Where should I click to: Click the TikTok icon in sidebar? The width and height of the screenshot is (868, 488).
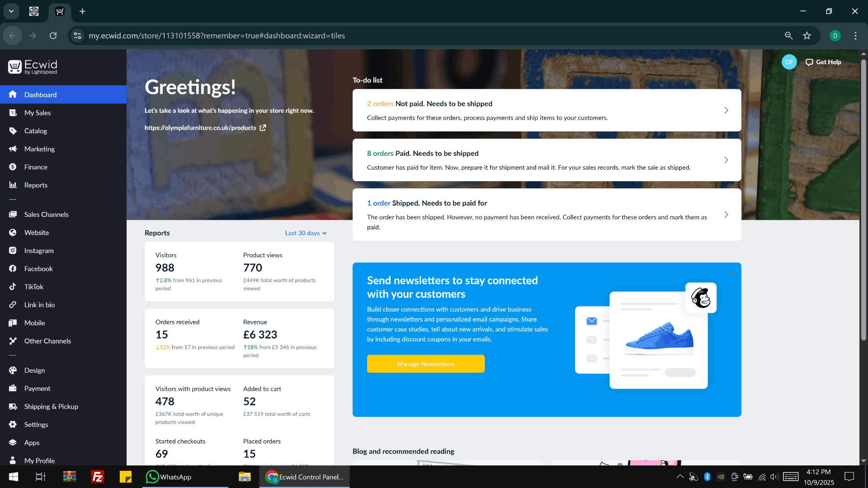click(13, 287)
